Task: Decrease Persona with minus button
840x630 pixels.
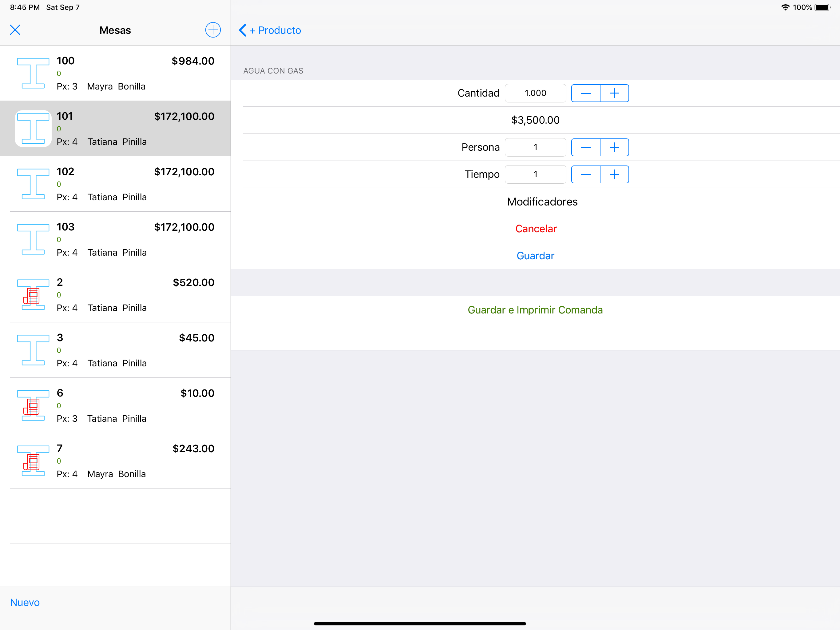Action: click(x=585, y=147)
